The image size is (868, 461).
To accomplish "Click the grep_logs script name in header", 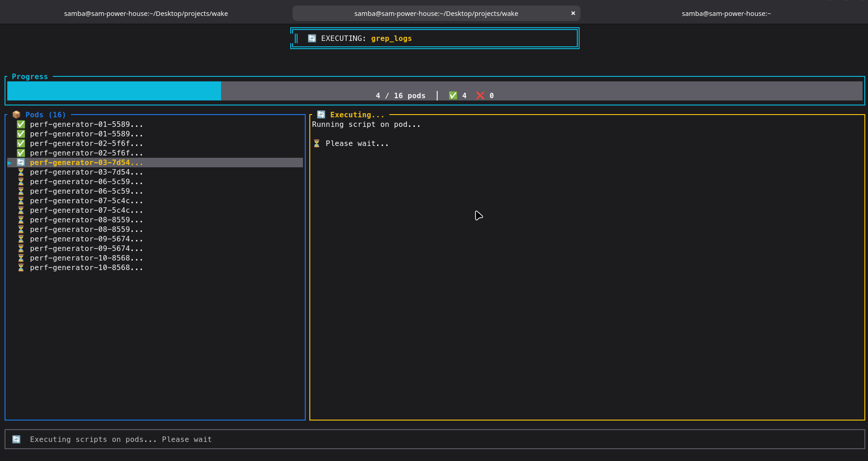I will point(391,38).
